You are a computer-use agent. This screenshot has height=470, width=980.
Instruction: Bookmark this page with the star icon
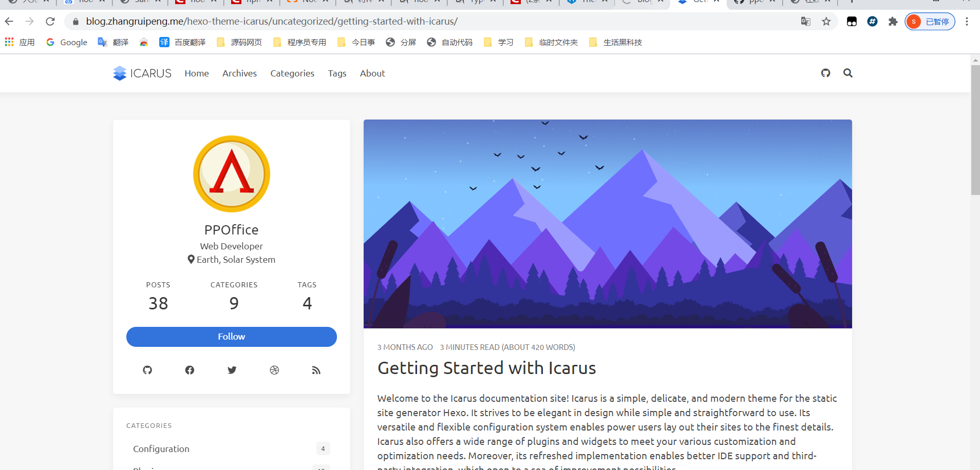826,22
